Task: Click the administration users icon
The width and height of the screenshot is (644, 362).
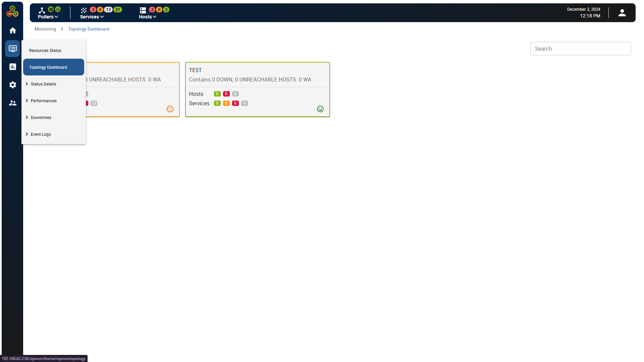Action: point(13,103)
